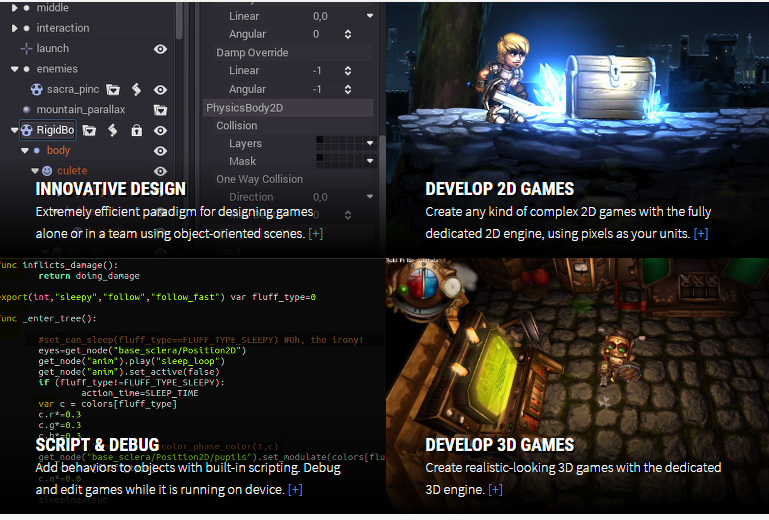The width and height of the screenshot is (769, 520).
Task: Click the DEVELOP 3D GAMES heading
Action: [x=499, y=444]
